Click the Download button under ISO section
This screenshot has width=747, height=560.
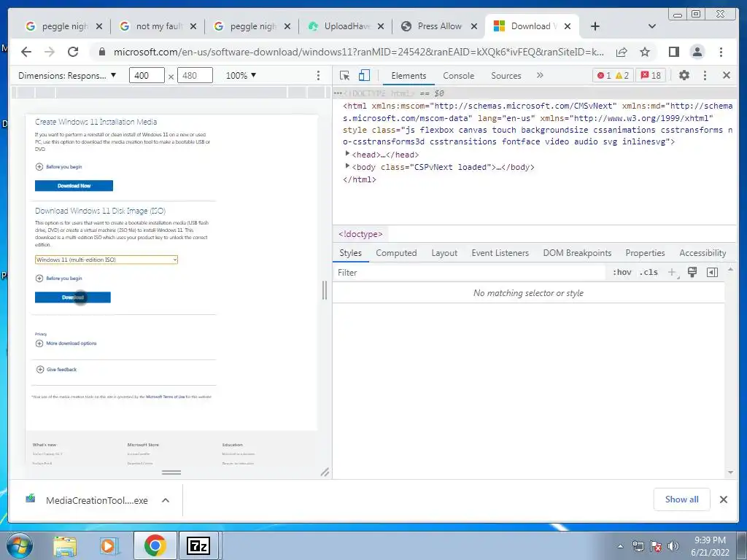72,297
